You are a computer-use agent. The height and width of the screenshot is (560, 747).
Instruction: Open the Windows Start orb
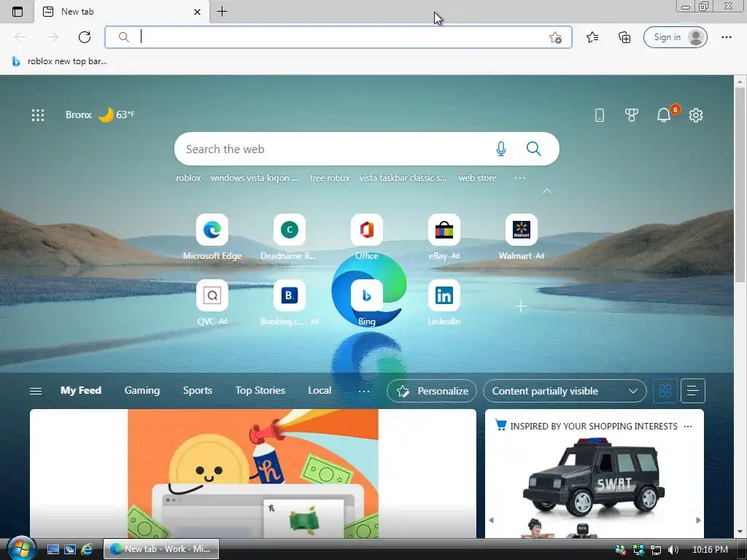[x=21, y=548]
